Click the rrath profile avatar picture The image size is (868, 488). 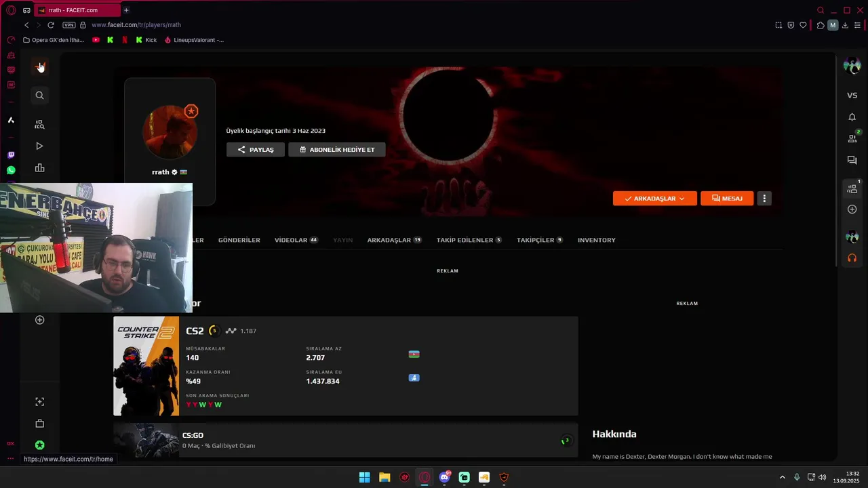pos(170,132)
